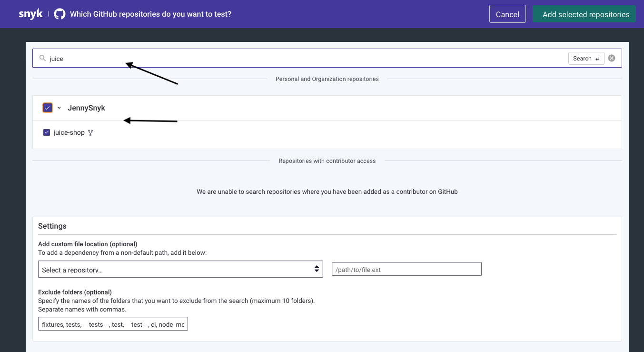Click the JennySnyk organization name

coord(86,108)
